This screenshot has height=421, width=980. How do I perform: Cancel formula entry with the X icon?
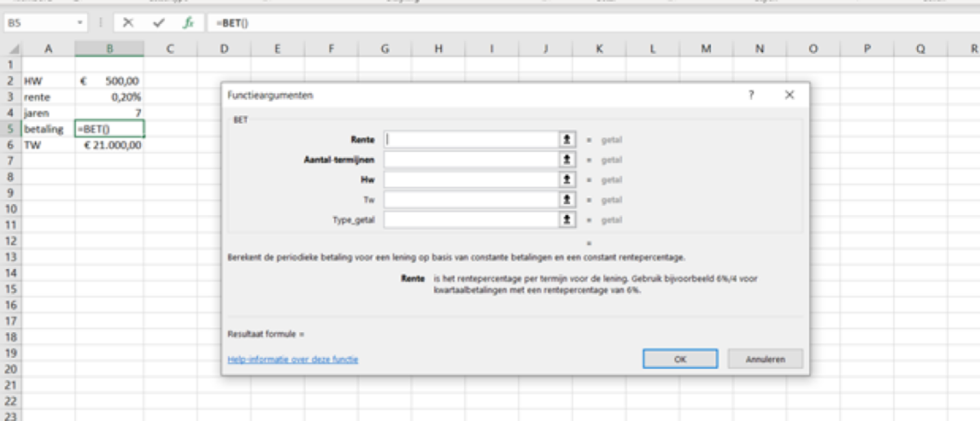(129, 22)
